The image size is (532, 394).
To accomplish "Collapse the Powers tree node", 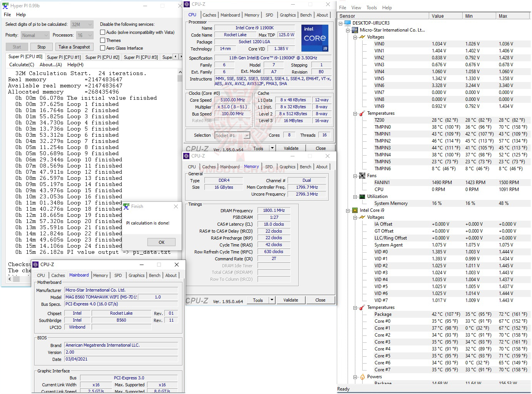I will pos(355,377).
